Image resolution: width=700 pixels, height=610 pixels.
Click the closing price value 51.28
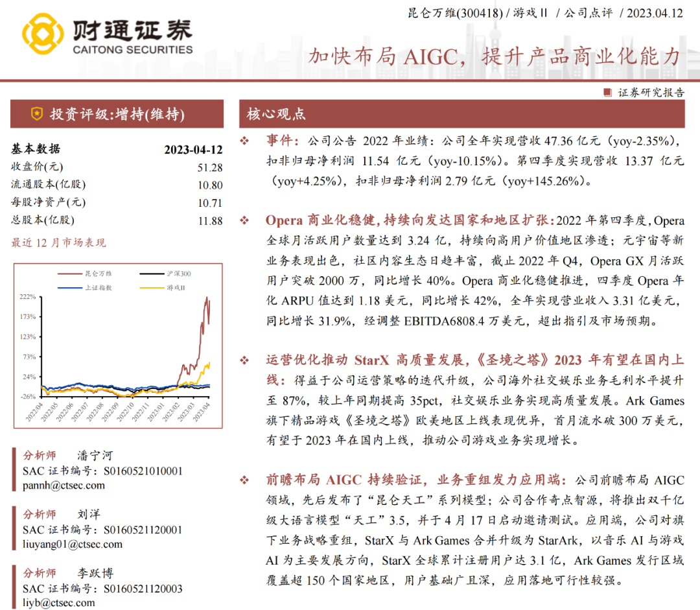(x=210, y=167)
